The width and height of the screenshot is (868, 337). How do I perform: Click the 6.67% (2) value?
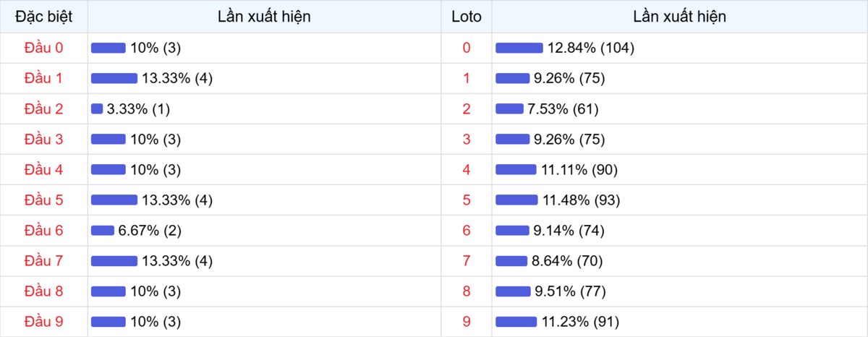click(x=150, y=231)
